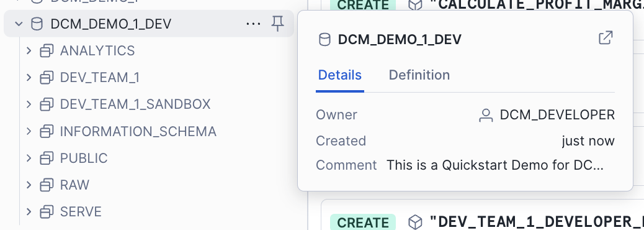The height and width of the screenshot is (230, 644).
Task: Select the DCM_DEMO_1_DEV tree item
Action: [x=149, y=24]
